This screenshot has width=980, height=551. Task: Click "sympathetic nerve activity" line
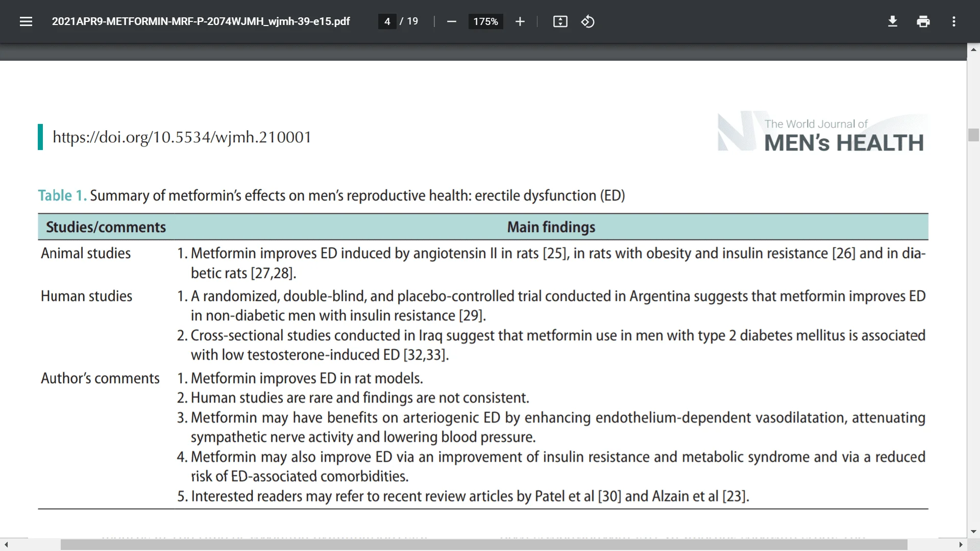click(x=363, y=437)
